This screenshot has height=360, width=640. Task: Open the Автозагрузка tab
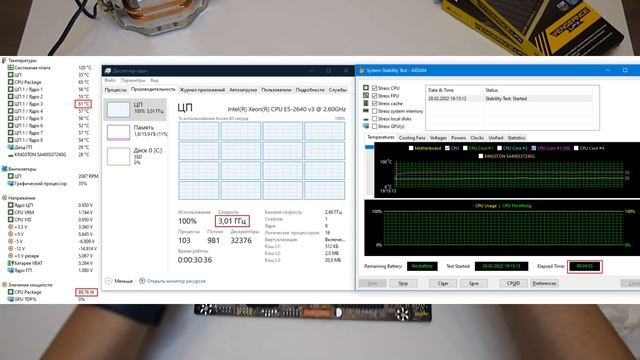point(243,90)
